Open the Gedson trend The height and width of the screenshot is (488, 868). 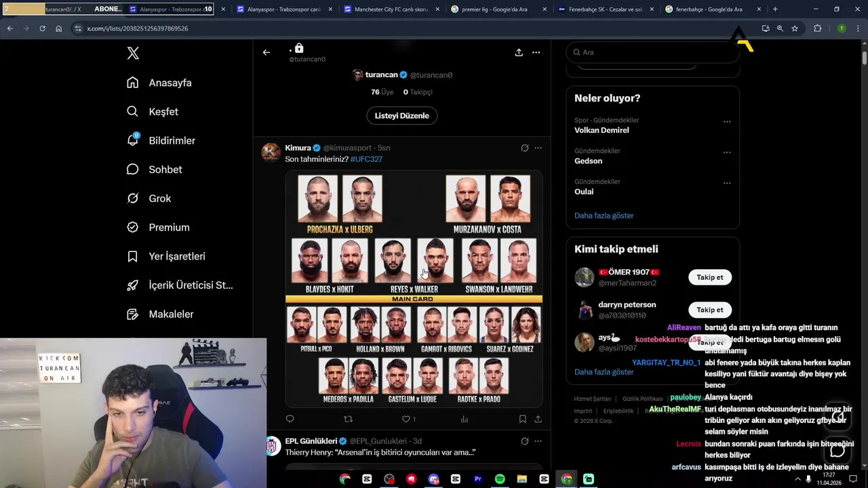pos(588,161)
